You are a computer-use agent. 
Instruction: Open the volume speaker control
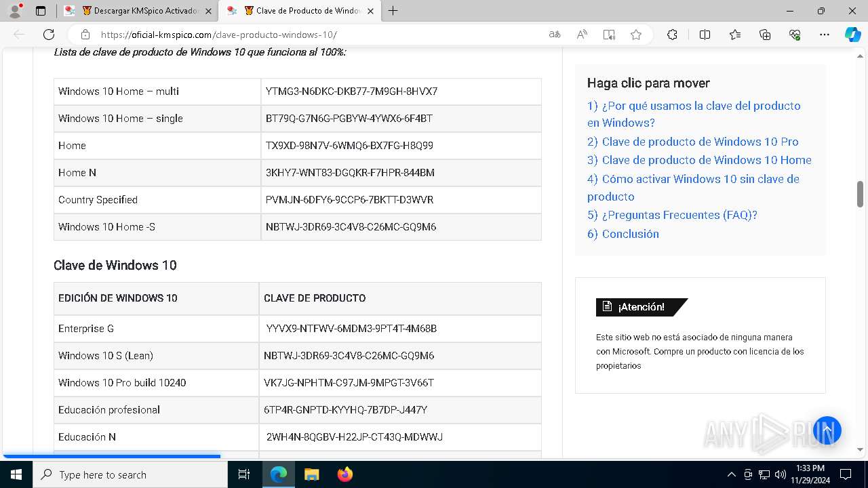(x=780, y=474)
